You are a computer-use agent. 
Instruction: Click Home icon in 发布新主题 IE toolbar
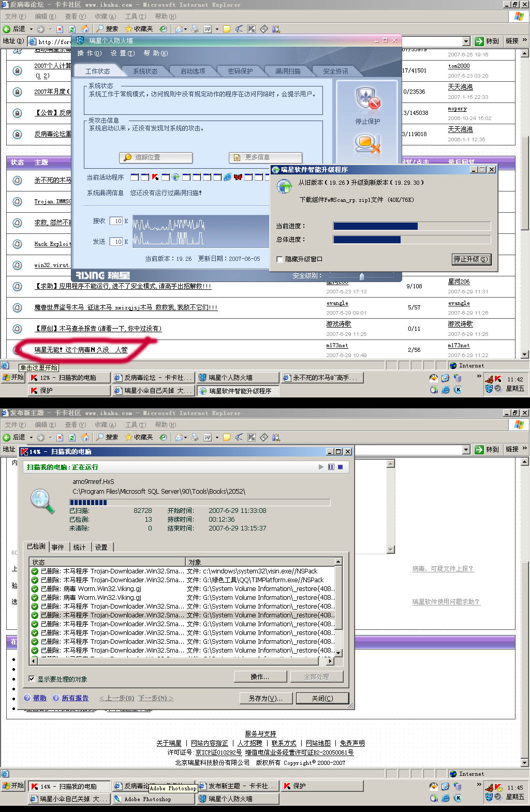pos(85,437)
